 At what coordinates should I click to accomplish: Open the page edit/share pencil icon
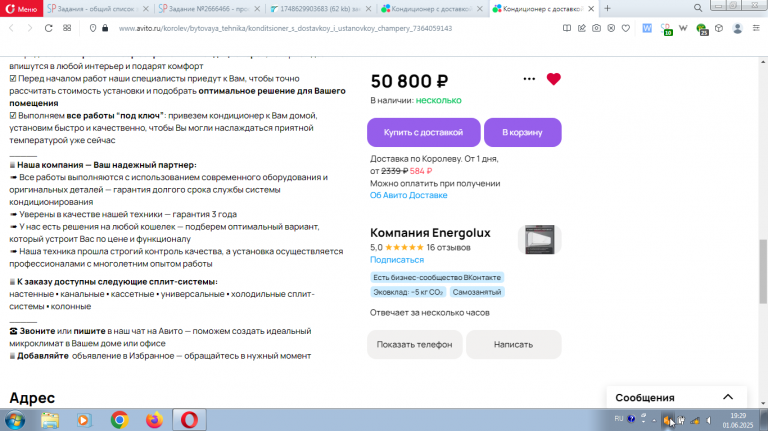pos(581,28)
